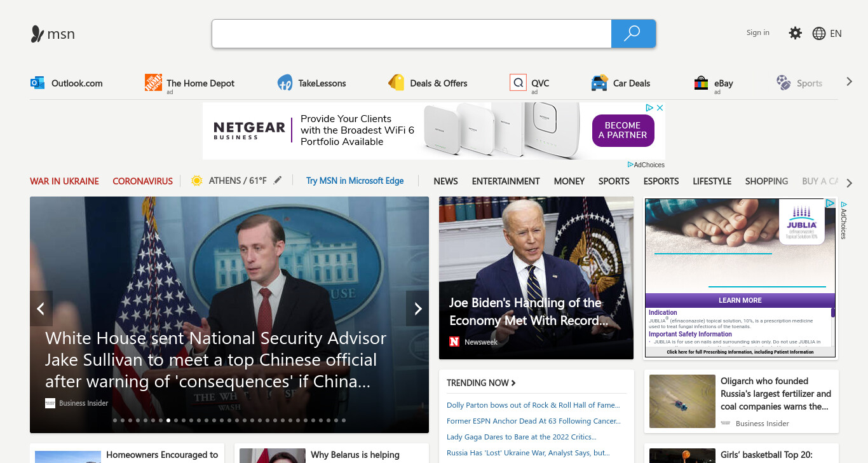Open Joe Biden economy story card
The width and height of the screenshot is (868, 463).
click(x=536, y=278)
